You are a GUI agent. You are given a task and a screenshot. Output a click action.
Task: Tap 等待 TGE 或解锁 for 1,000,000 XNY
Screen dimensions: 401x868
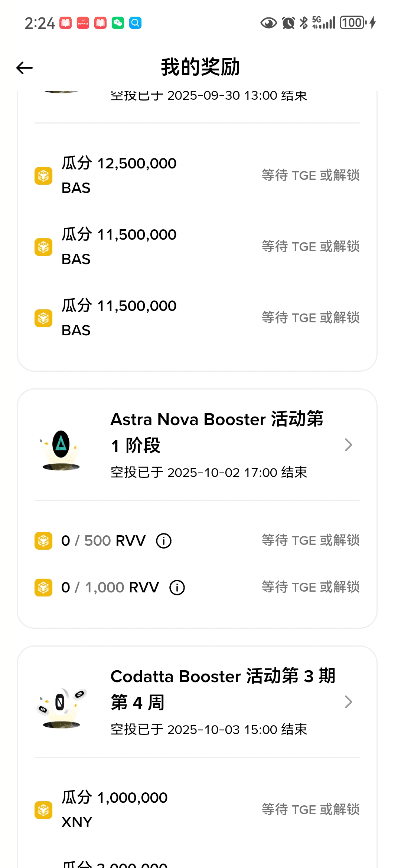coord(310,809)
